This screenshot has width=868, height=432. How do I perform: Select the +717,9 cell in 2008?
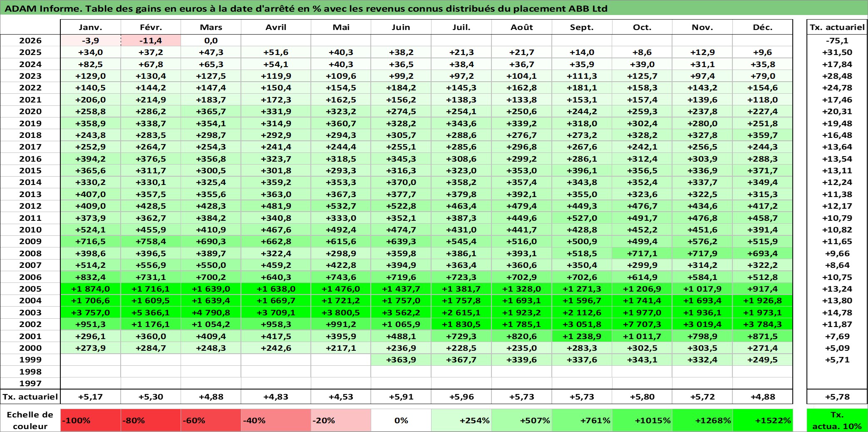702,253
